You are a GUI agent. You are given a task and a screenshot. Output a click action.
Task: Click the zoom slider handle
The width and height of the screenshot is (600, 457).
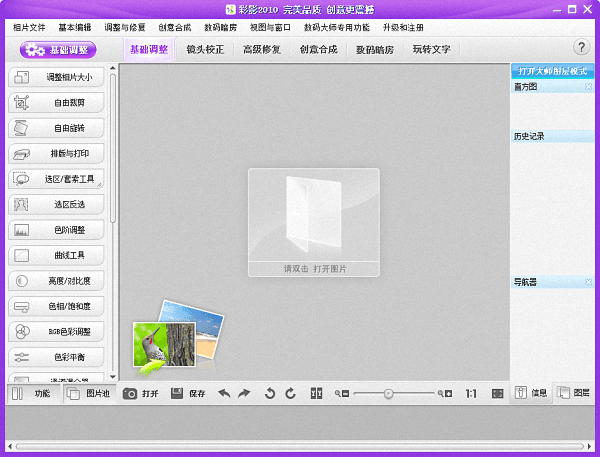coord(388,394)
